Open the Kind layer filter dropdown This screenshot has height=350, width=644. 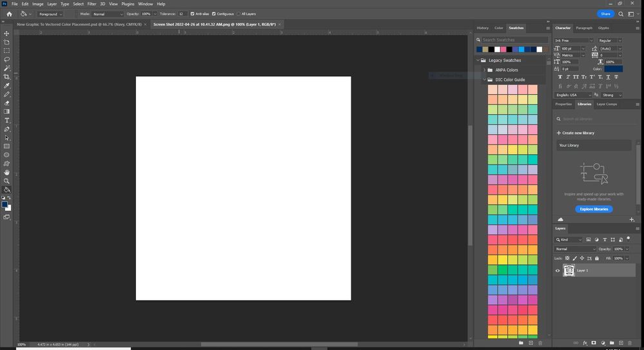[569, 240]
